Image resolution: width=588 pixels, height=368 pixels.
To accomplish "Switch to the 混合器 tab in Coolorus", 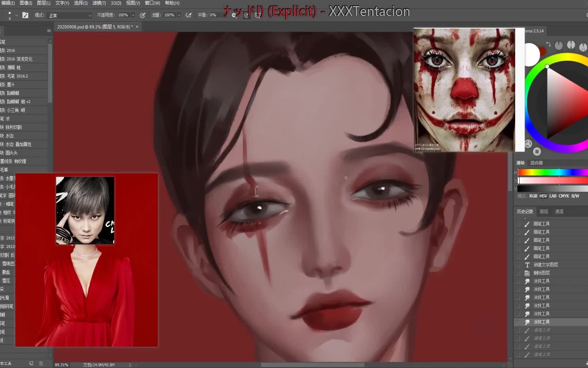I will [537, 163].
